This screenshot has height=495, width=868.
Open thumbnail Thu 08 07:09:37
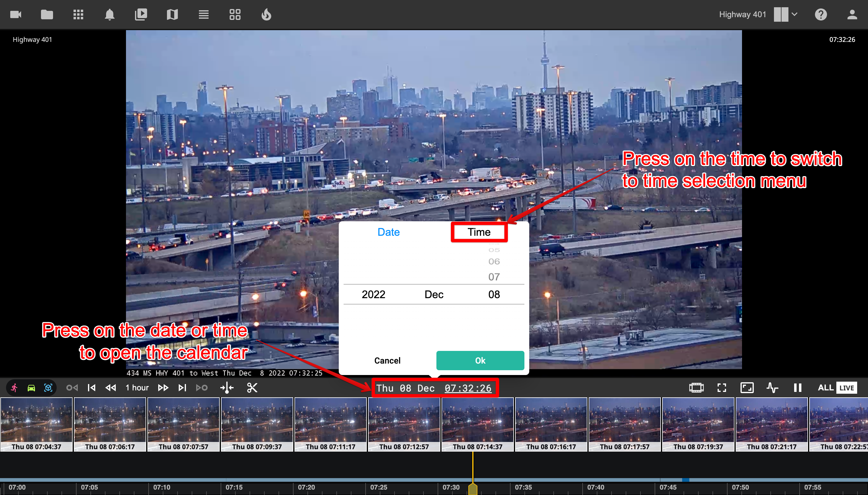pyautogui.click(x=257, y=424)
